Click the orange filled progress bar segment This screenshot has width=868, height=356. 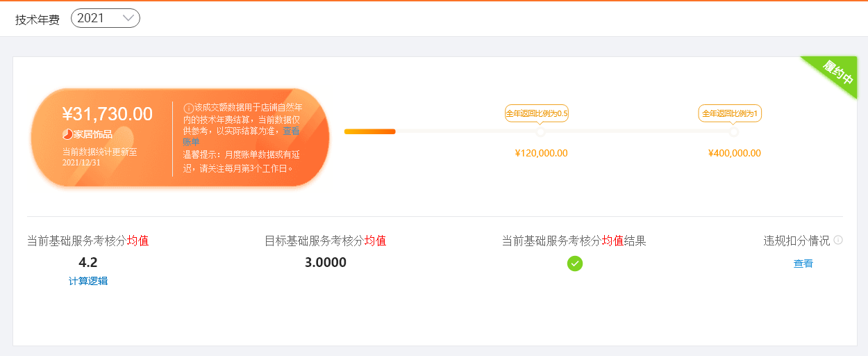click(x=370, y=131)
